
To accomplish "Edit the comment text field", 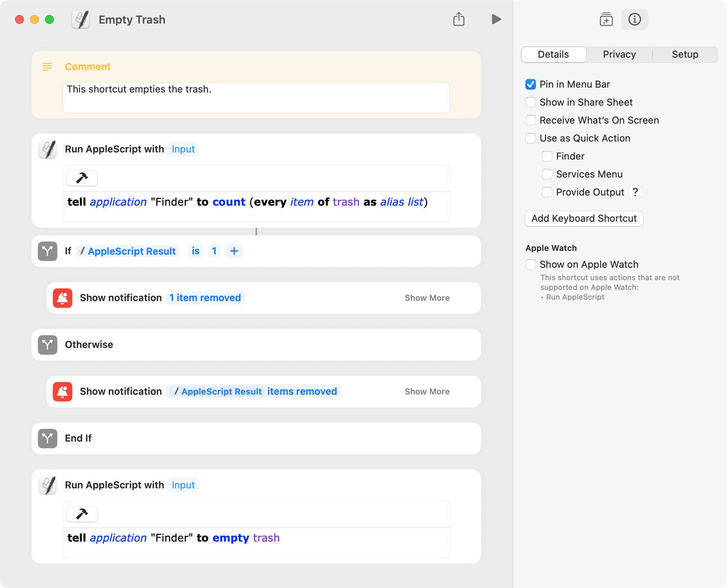I will point(256,97).
